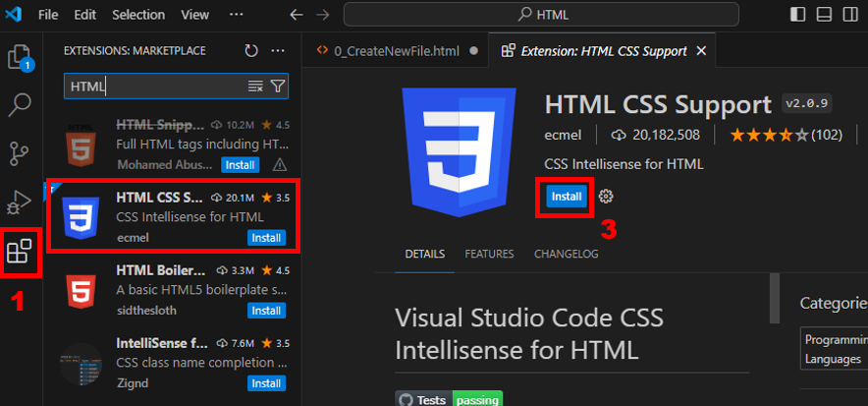Go forward with the right arrow
Screen dimensions: 868x406
pos(322,15)
